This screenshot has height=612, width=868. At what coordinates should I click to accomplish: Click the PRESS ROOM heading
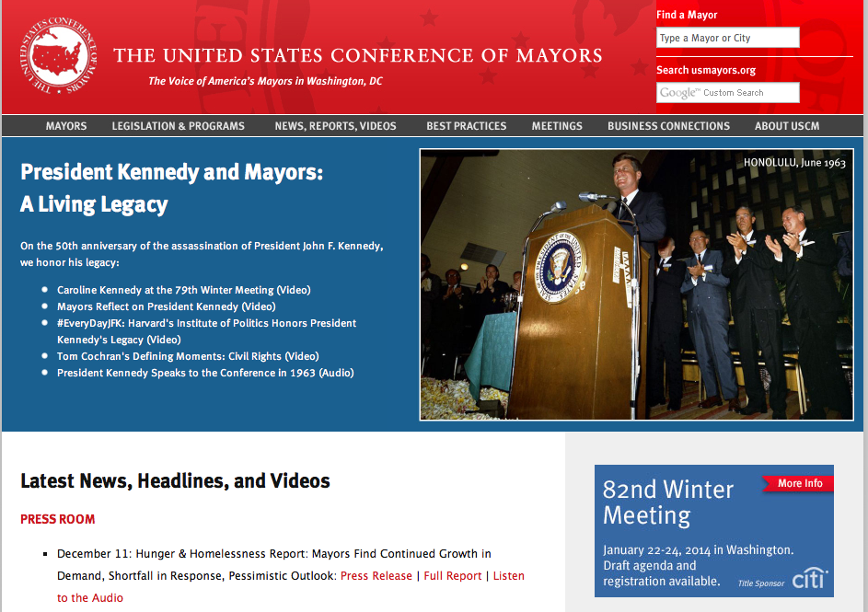pyautogui.click(x=58, y=519)
